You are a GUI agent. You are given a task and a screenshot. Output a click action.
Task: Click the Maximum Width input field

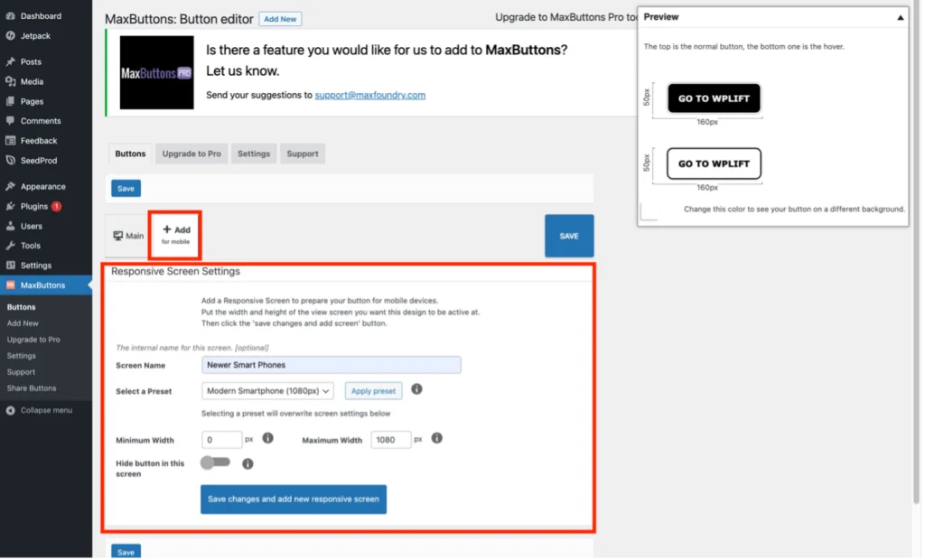pyautogui.click(x=392, y=441)
